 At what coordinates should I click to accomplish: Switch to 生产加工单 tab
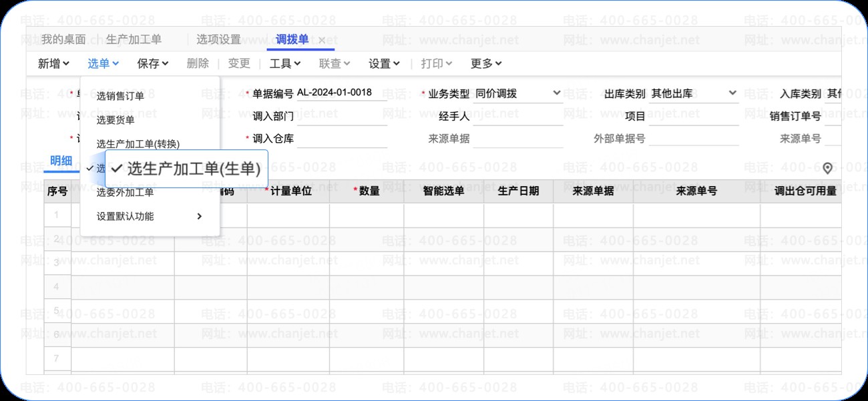tap(134, 39)
